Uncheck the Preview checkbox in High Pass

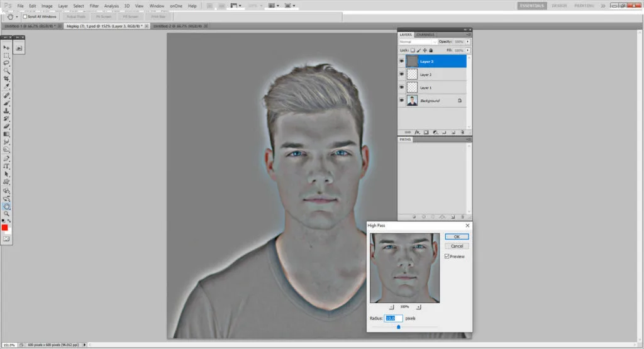tap(447, 257)
